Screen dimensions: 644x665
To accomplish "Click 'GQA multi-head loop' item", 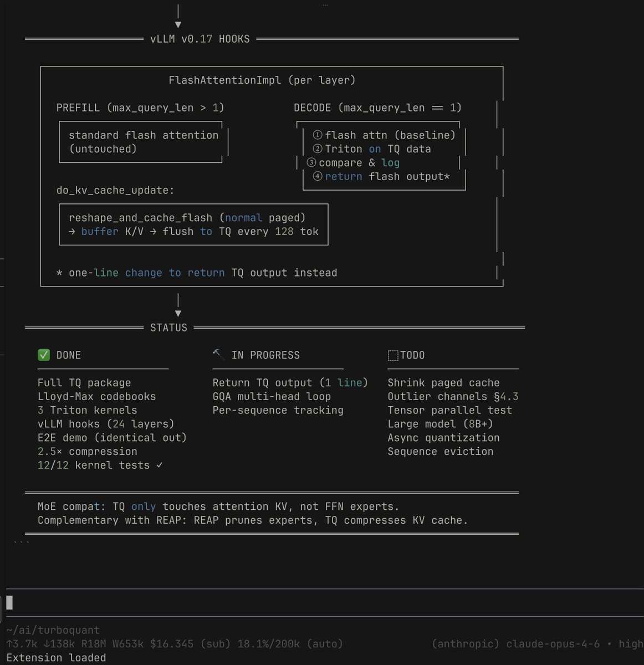I will 272,397.
